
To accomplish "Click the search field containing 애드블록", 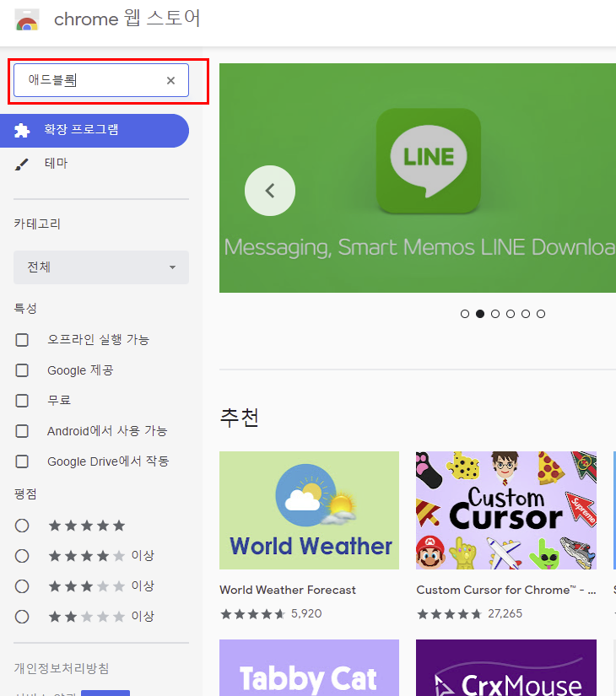I will pyautogui.click(x=100, y=80).
